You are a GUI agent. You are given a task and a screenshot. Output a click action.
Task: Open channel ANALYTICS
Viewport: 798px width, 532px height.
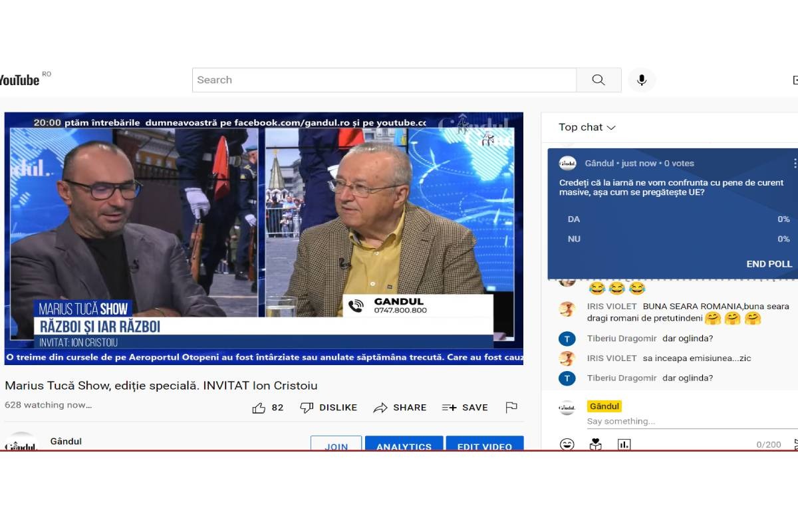[404, 444]
